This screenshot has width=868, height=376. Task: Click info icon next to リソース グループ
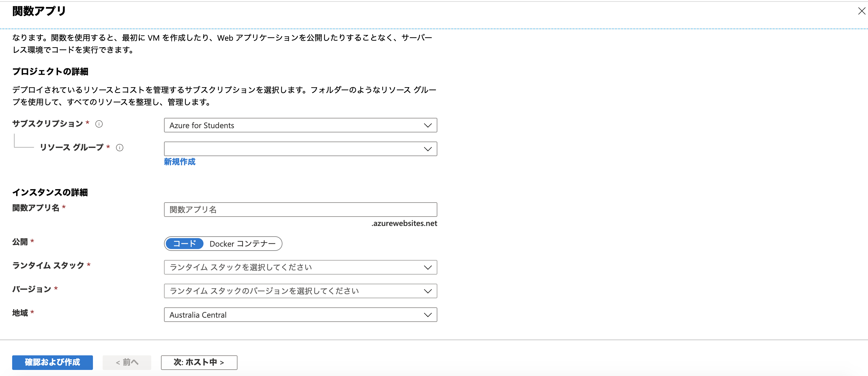click(120, 148)
